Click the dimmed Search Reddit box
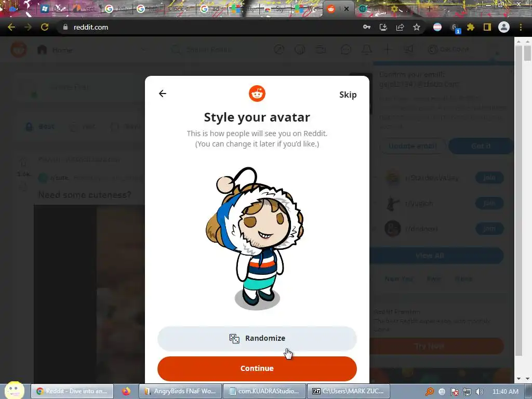Viewport: 532px width, 399px height. (x=217, y=50)
